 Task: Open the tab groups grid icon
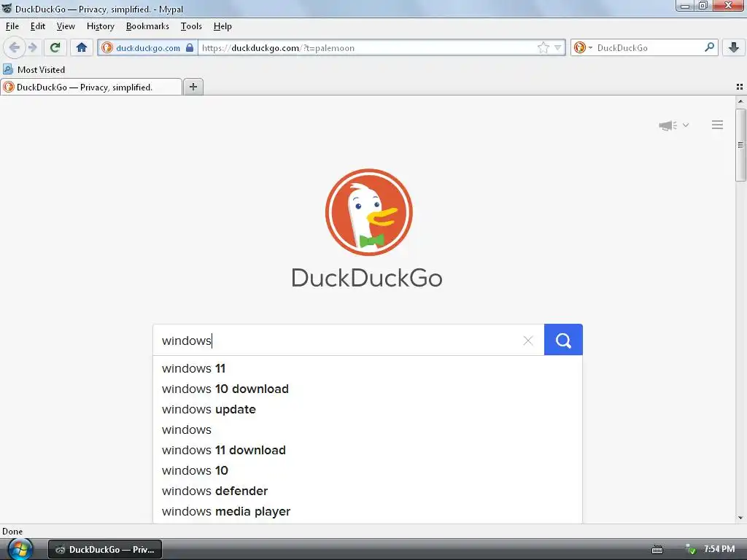click(x=740, y=87)
